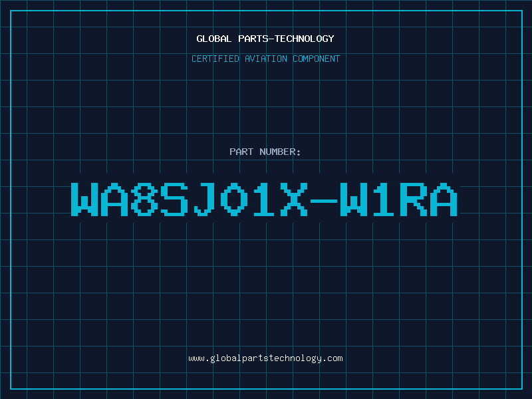Click the letter J in the part number
Viewport: 532px width, 399px height.
coord(204,199)
